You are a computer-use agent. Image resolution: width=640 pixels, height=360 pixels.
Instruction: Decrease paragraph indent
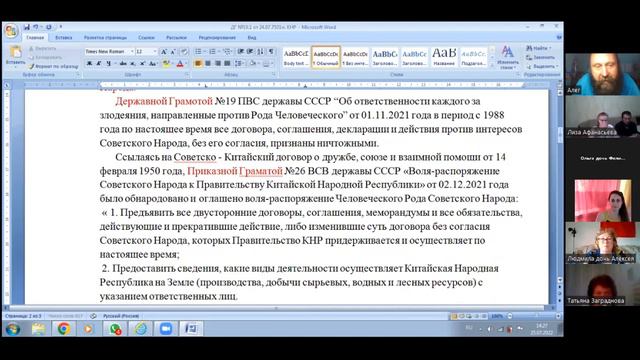(241, 51)
